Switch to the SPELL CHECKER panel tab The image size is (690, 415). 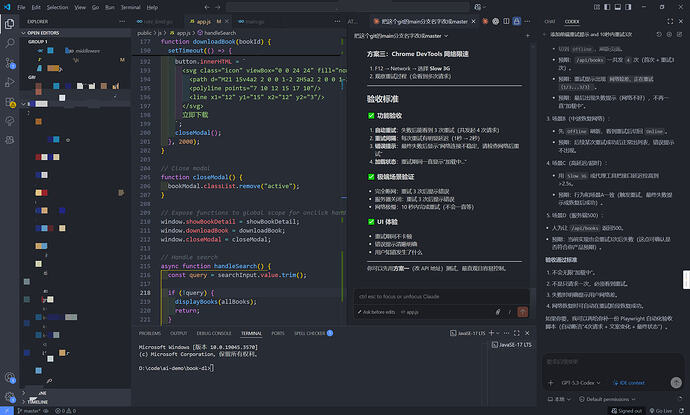coord(313,333)
